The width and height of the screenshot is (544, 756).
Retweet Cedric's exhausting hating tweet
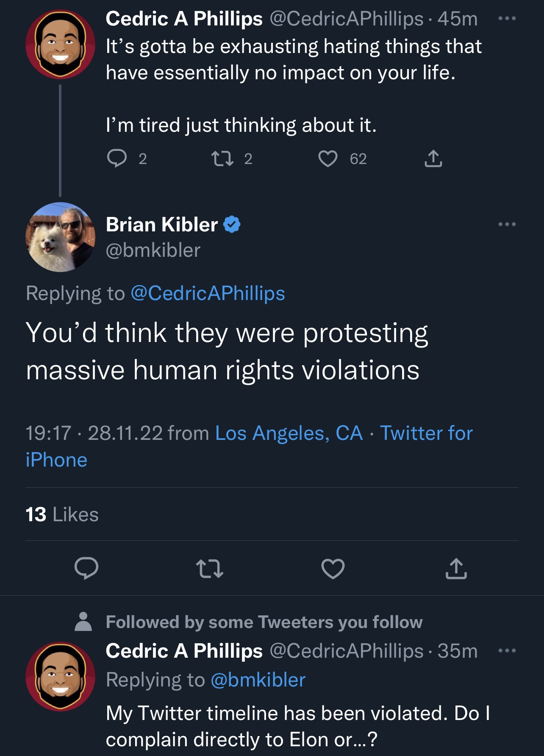pos(222,158)
